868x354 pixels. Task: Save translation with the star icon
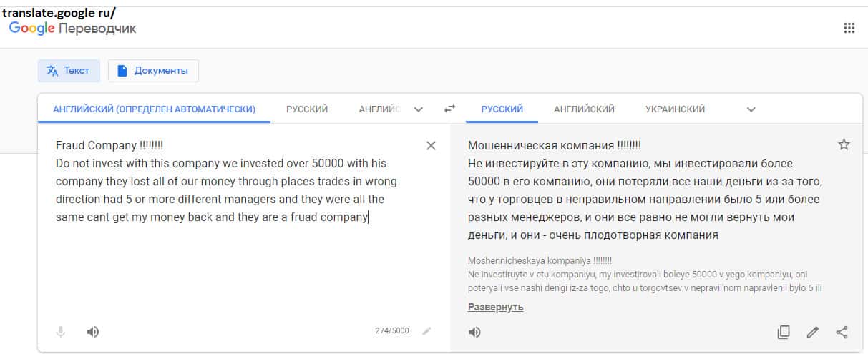tap(844, 144)
